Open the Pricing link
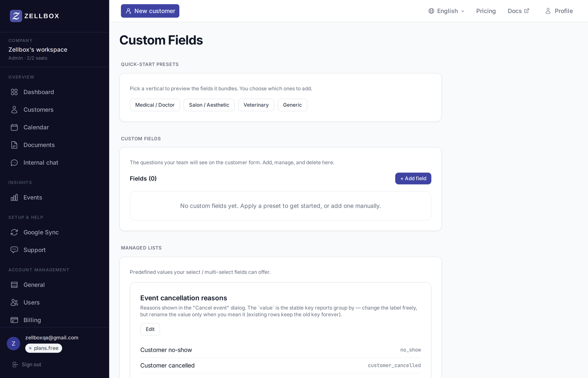Viewport: 588px width, 378px height. (x=486, y=11)
